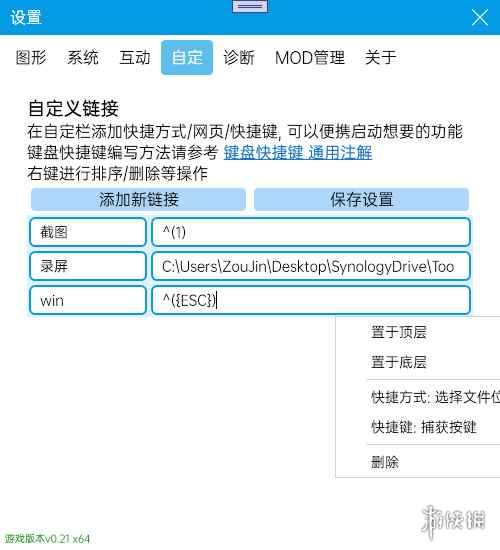
Task: Click the ^(1) shortcut input field
Action: (311, 232)
